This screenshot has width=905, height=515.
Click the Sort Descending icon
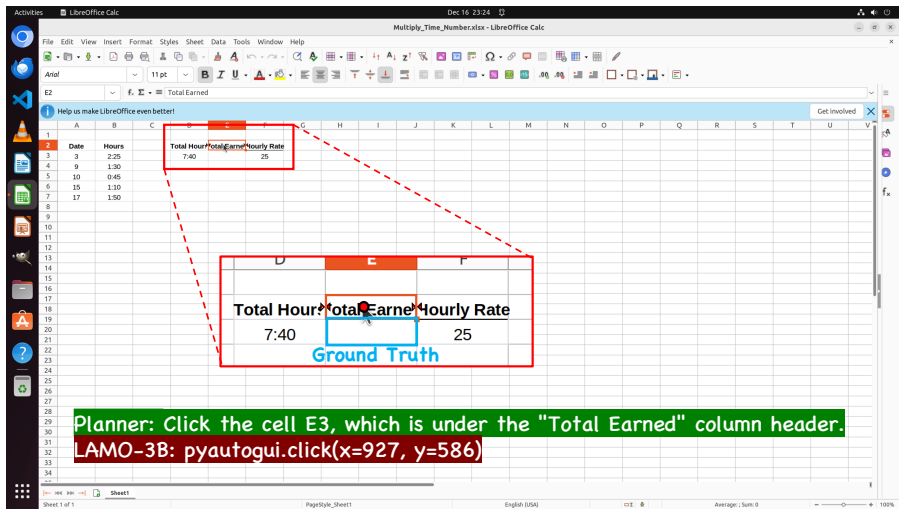407,57
